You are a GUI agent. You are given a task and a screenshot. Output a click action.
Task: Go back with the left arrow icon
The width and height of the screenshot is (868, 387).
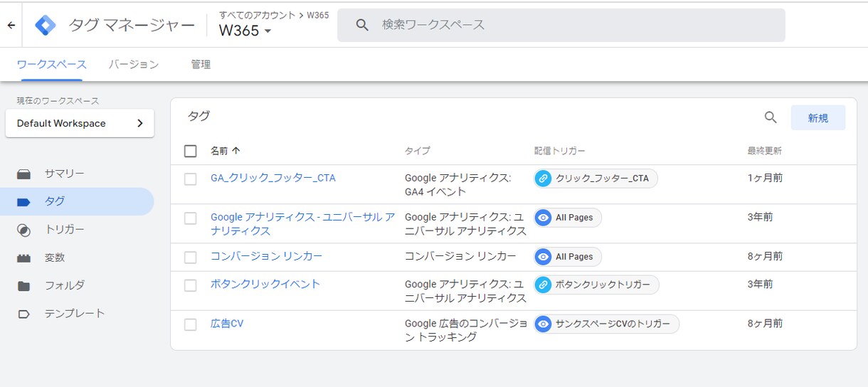[11, 25]
